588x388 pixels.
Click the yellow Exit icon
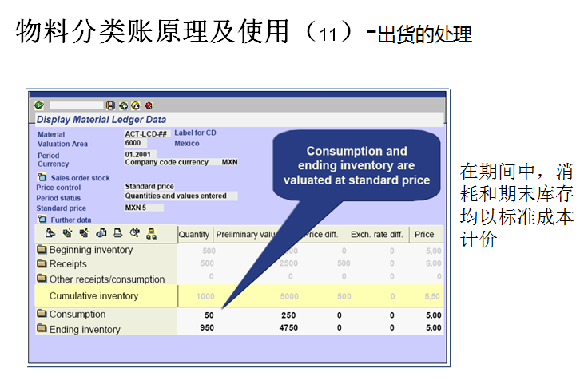pos(136,105)
